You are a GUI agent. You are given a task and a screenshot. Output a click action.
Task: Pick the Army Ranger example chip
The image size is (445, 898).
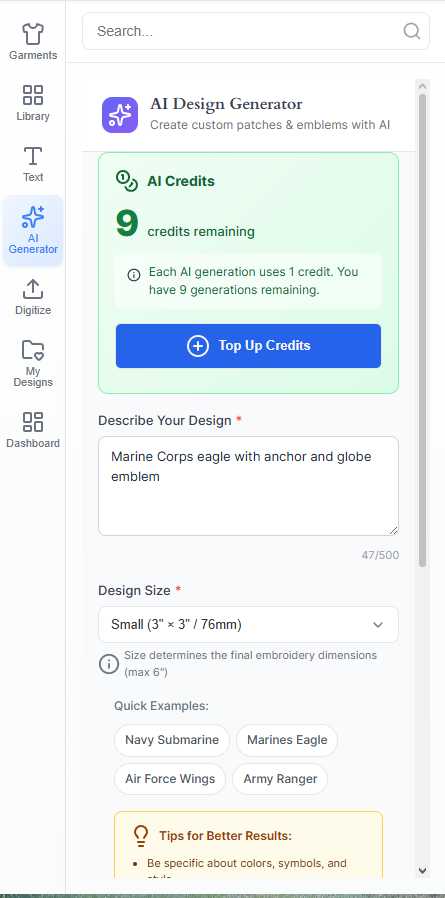pyautogui.click(x=280, y=779)
